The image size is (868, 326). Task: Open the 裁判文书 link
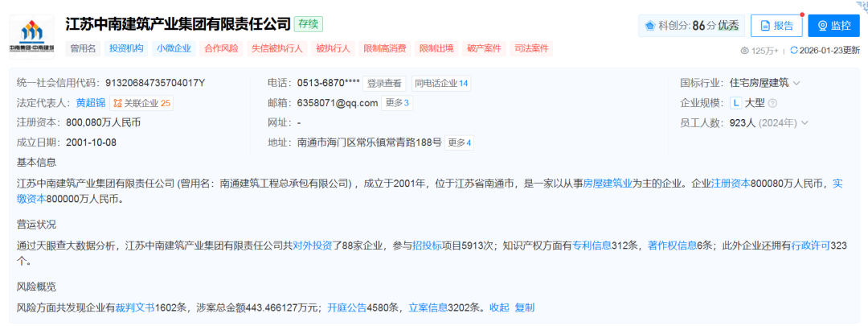pyautogui.click(x=135, y=307)
